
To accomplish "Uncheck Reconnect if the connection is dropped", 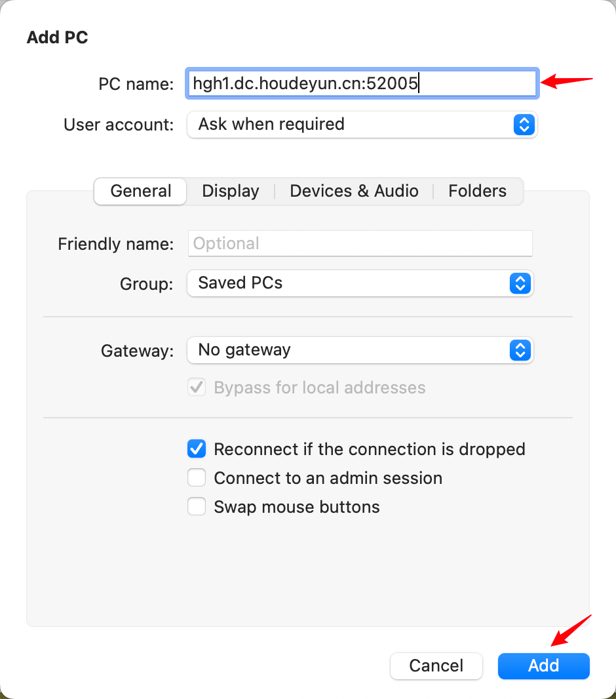I will 197,449.
